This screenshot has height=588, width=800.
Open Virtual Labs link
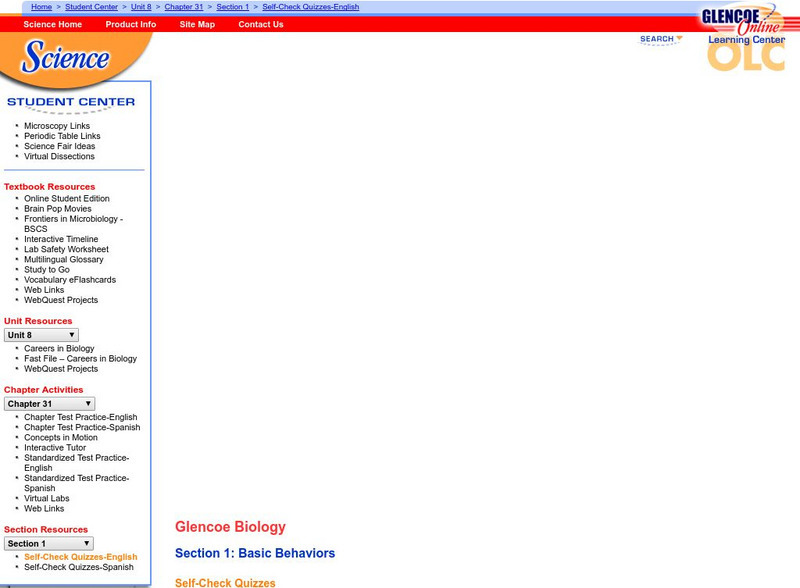(x=46, y=498)
